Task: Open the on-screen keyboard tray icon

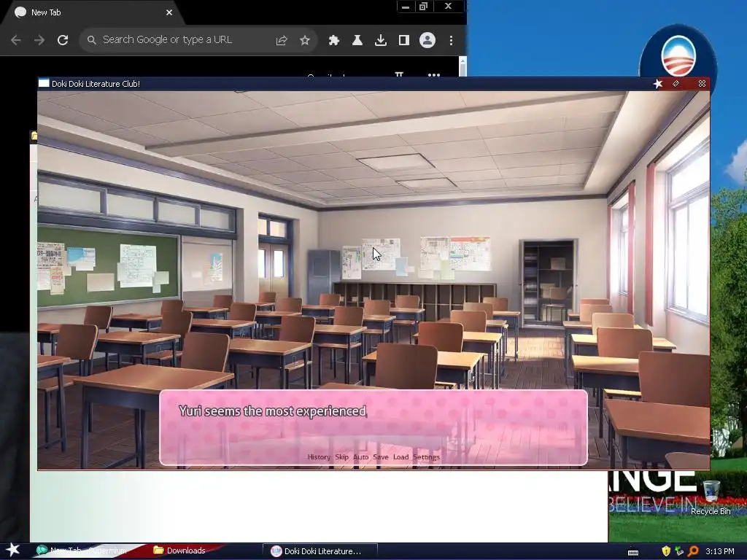Action: click(x=633, y=552)
